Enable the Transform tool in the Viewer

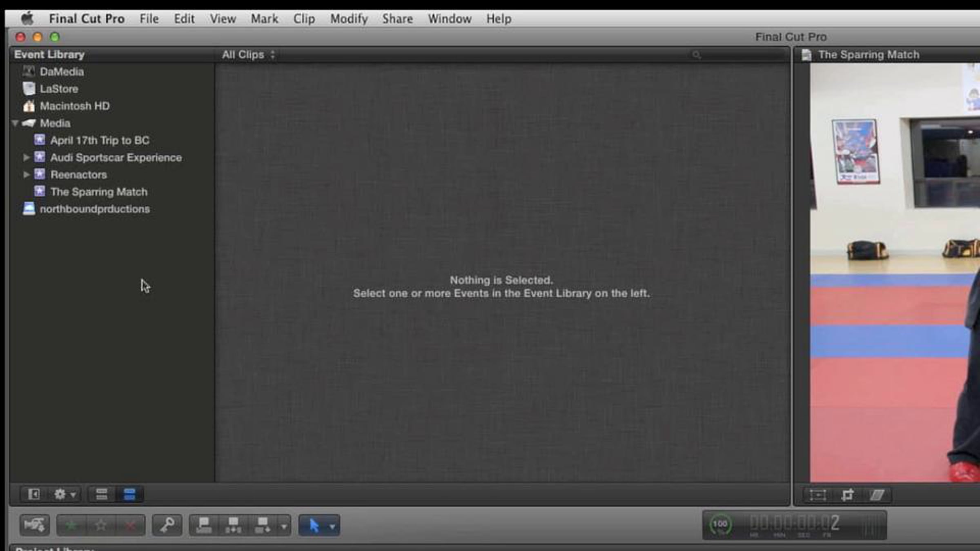coord(818,495)
